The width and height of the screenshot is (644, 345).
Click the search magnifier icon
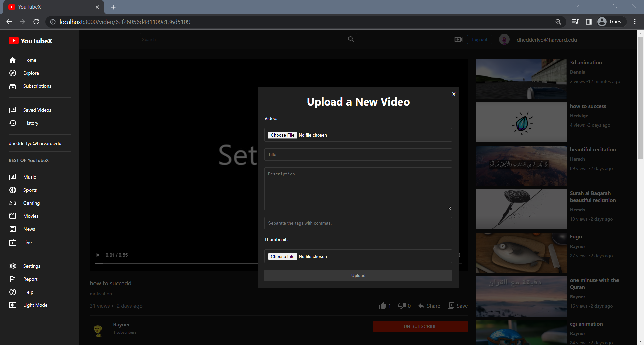coord(351,39)
